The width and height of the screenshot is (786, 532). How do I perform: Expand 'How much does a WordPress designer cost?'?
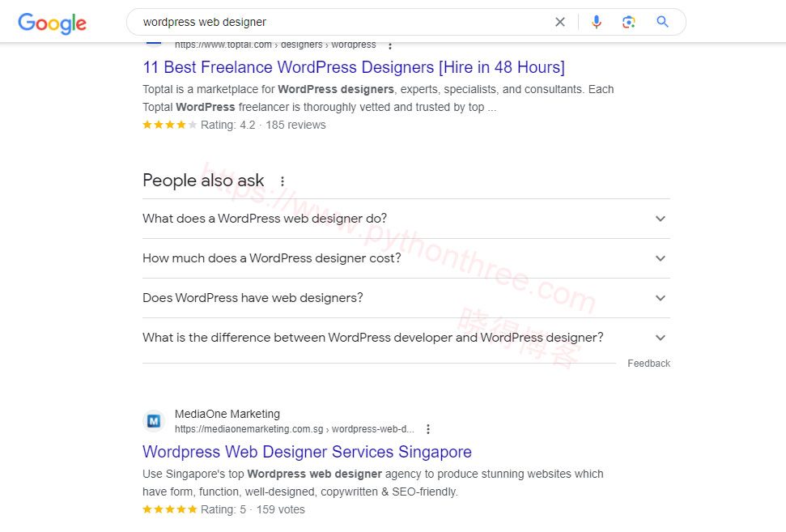[406, 258]
